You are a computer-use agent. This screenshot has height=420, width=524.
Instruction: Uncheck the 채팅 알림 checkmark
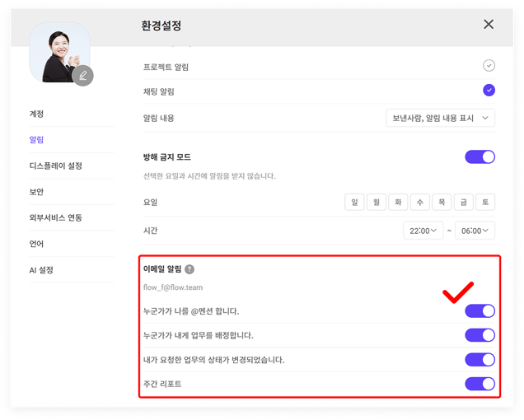click(489, 91)
